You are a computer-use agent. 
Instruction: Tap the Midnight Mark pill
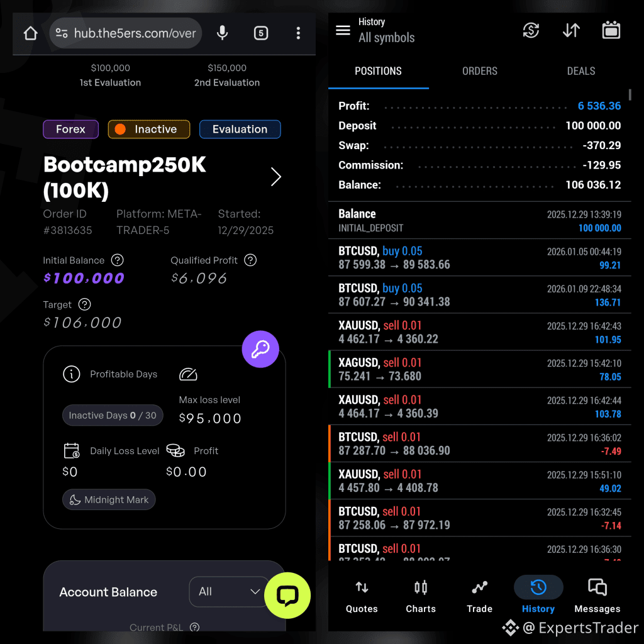(x=109, y=499)
